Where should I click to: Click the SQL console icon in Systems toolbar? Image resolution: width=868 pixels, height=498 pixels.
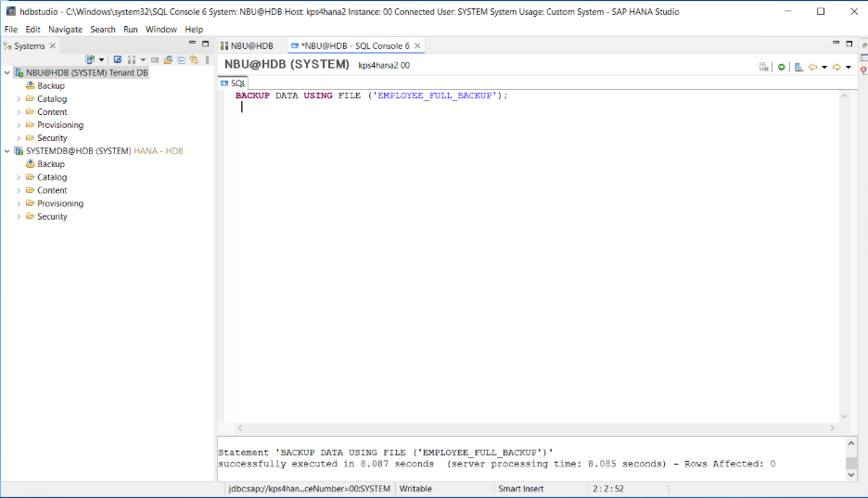155,59
